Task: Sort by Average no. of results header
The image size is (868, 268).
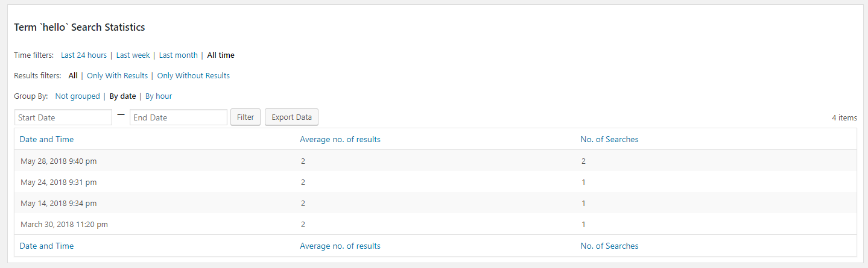Action: click(x=340, y=139)
